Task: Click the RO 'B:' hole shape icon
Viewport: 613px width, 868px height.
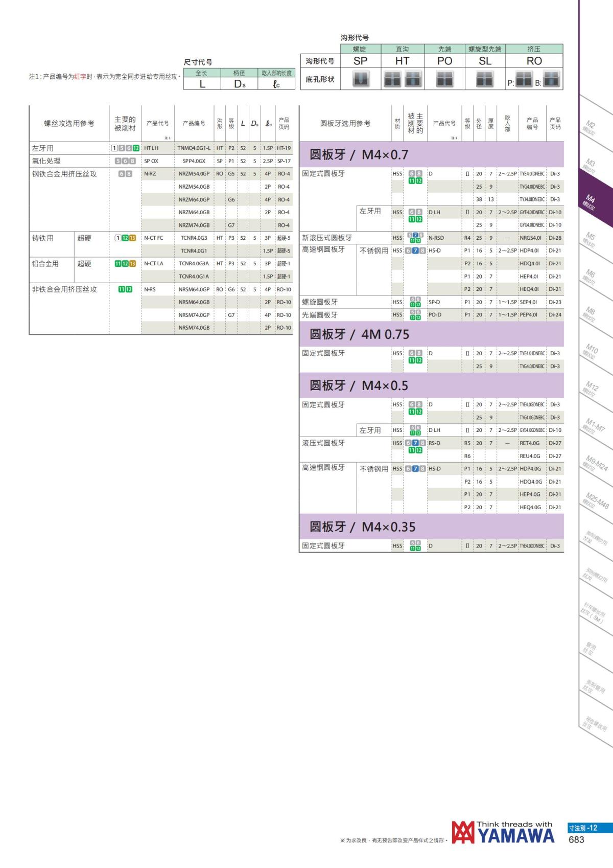Action: (x=551, y=79)
